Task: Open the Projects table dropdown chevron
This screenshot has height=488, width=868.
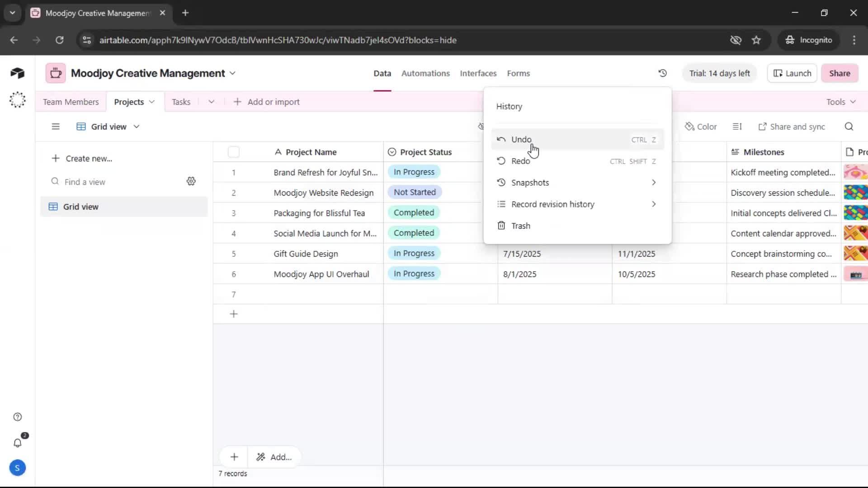Action: click(x=152, y=102)
